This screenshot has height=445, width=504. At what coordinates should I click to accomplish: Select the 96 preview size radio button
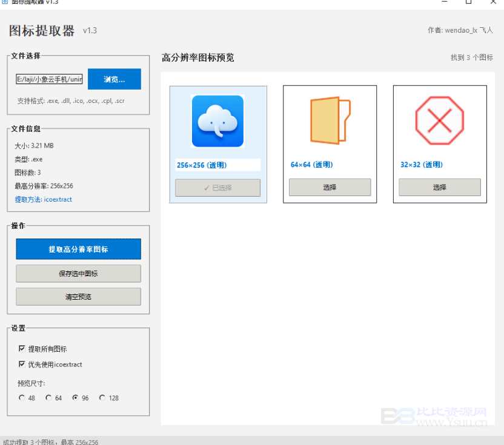76,398
